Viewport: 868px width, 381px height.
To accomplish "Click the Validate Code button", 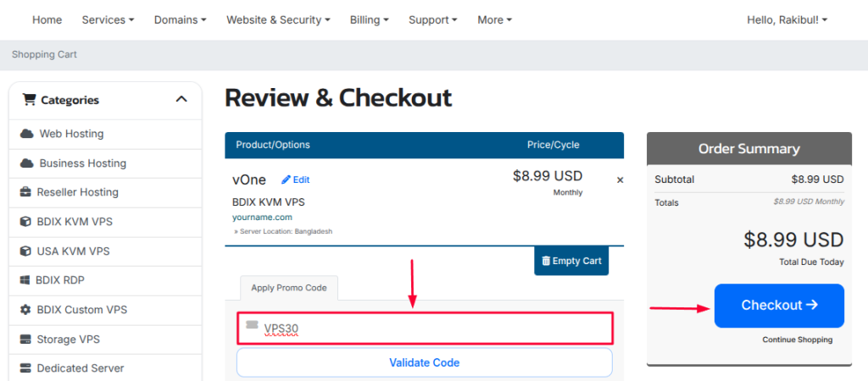I will click(425, 362).
